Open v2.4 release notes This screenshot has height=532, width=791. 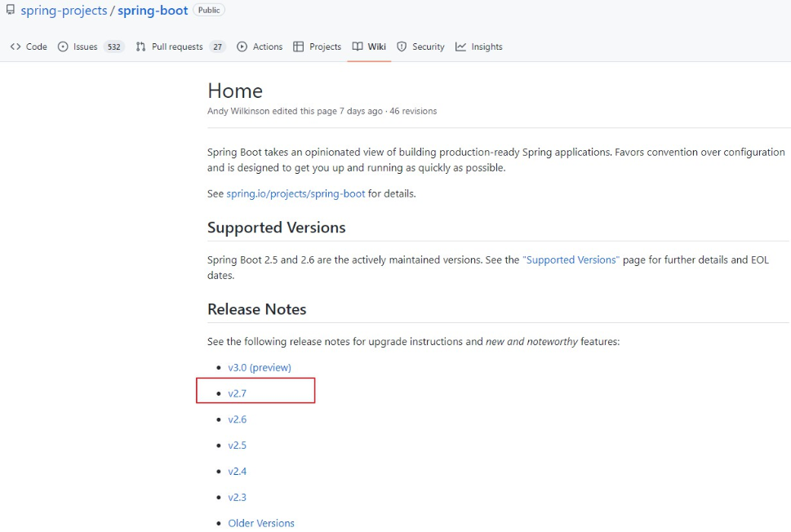click(x=237, y=472)
